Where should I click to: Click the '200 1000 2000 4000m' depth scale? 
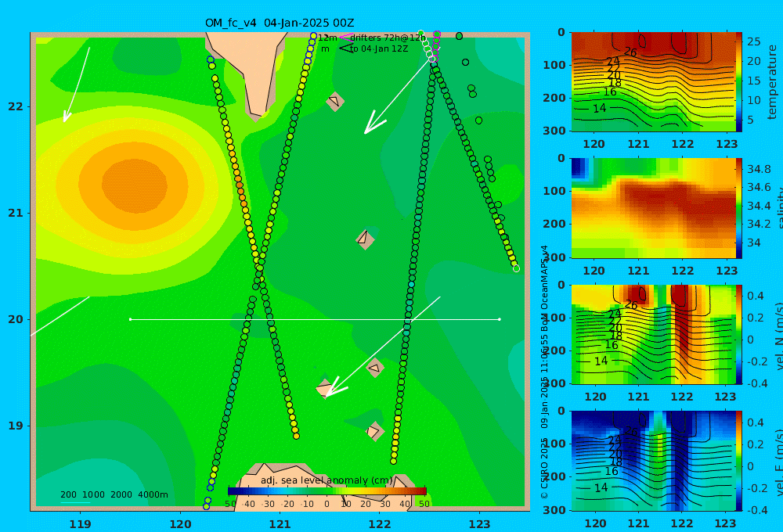click(x=114, y=494)
